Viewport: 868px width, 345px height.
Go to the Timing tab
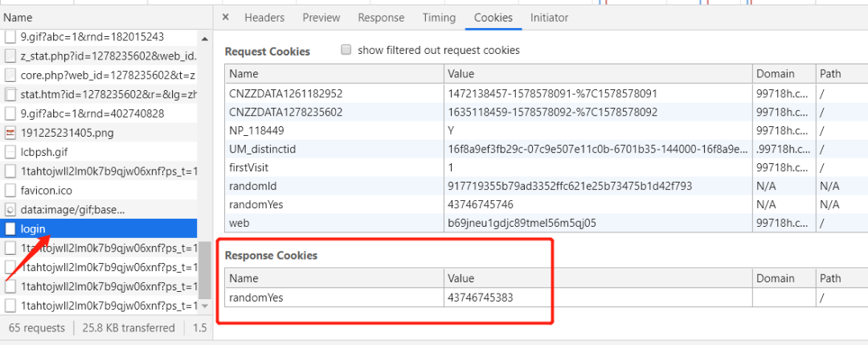(x=439, y=18)
